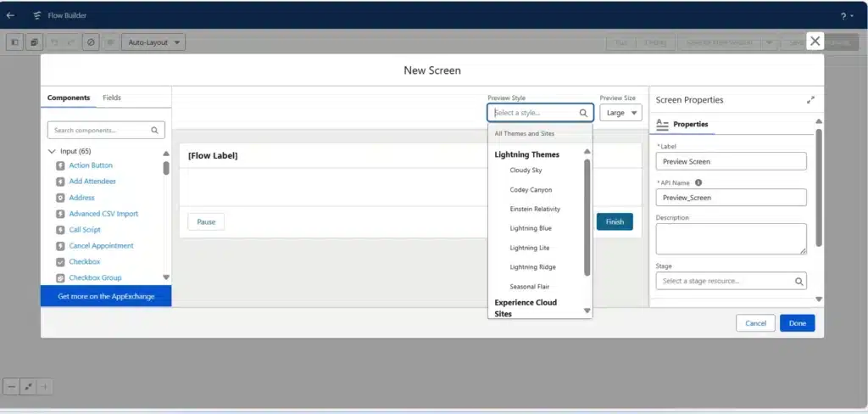Click the theme list scrollbar down arrow
868x414 pixels.
click(587, 311)
